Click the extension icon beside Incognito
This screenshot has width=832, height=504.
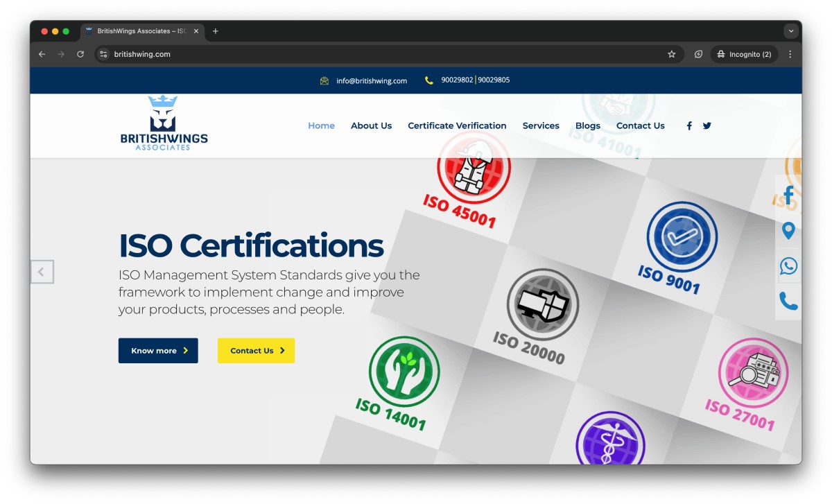click(698, 54)
